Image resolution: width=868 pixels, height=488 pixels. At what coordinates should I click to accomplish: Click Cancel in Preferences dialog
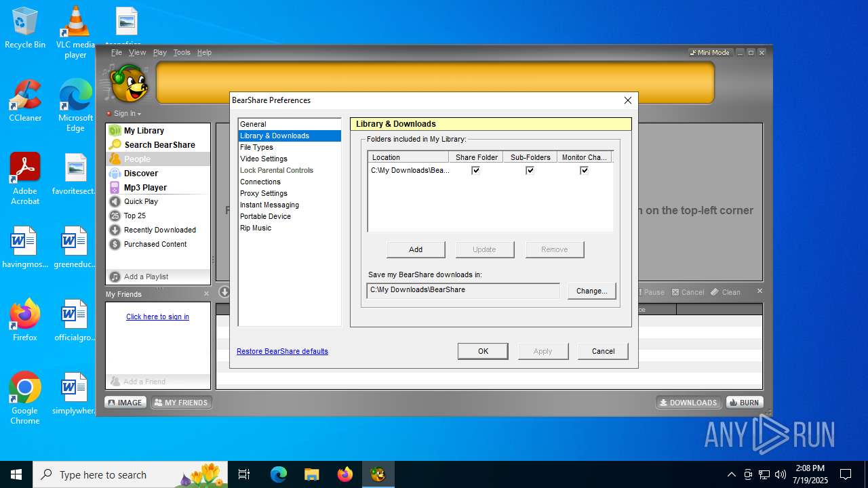tap(603, 351)
